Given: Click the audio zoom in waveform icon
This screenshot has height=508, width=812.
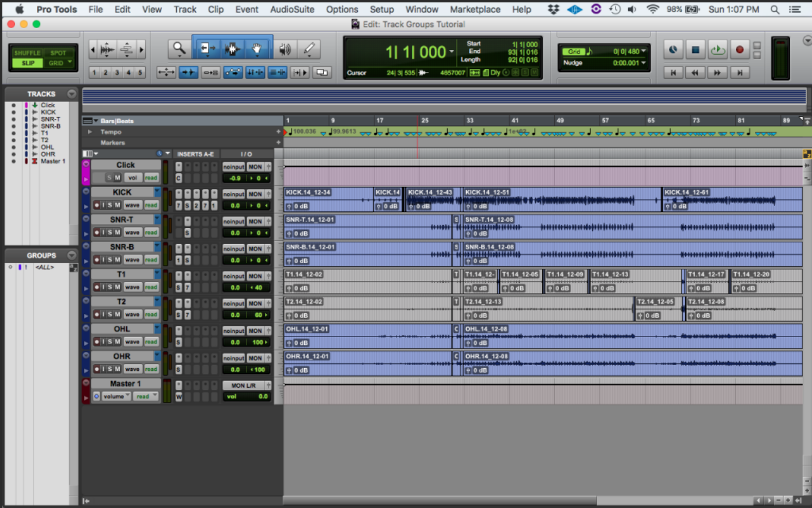Looking at the screenshot, I should click(107, 49).
